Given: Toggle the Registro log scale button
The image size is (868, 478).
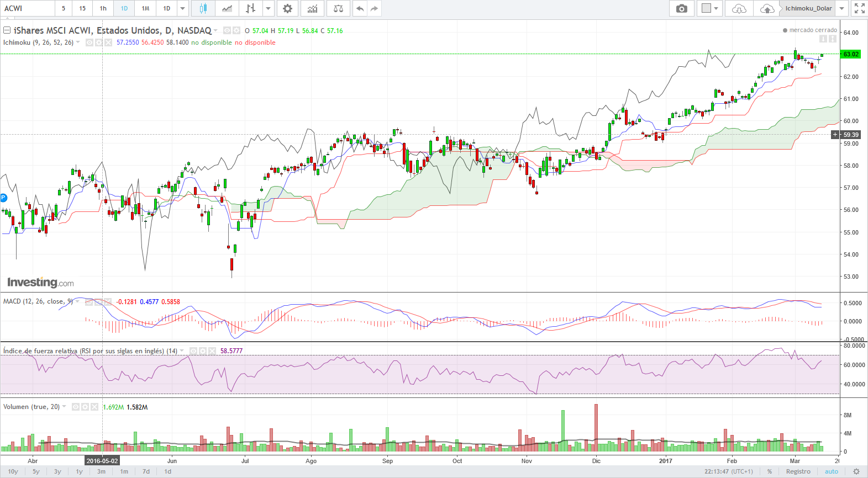Looking at the screenshot, I should pyautogui.click(x=798, y=471).
